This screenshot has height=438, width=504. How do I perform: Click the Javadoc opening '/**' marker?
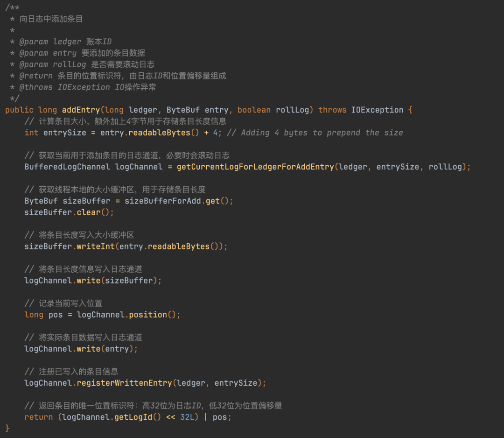(12, 7)
